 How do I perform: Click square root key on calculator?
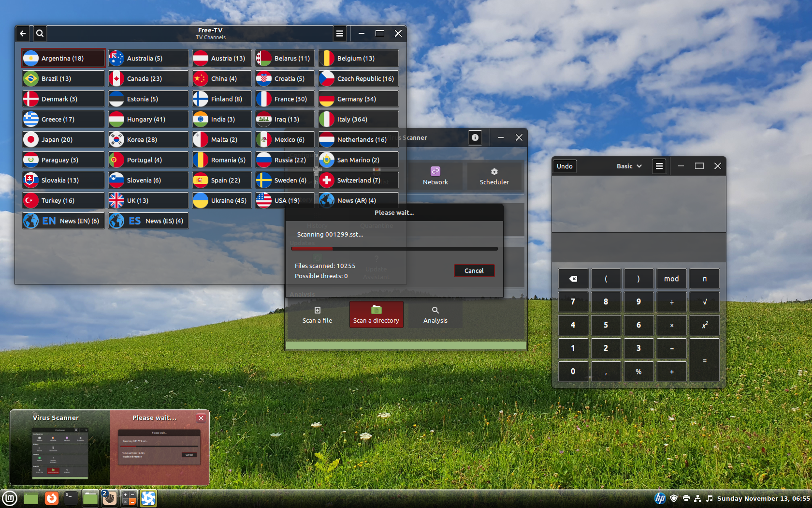coord(705,302)
